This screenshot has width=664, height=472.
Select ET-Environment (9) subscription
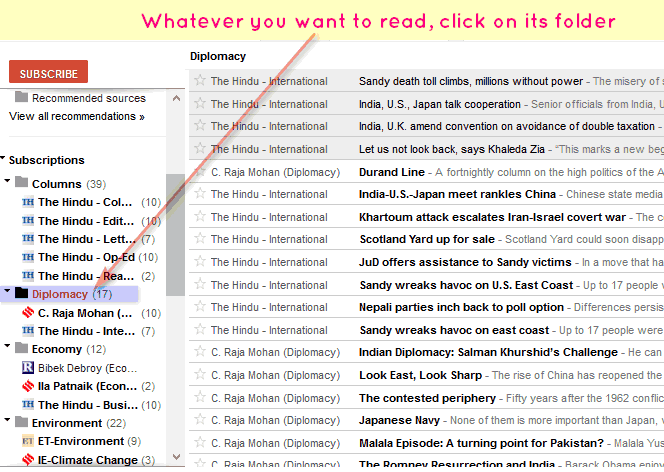click(89, 442)
